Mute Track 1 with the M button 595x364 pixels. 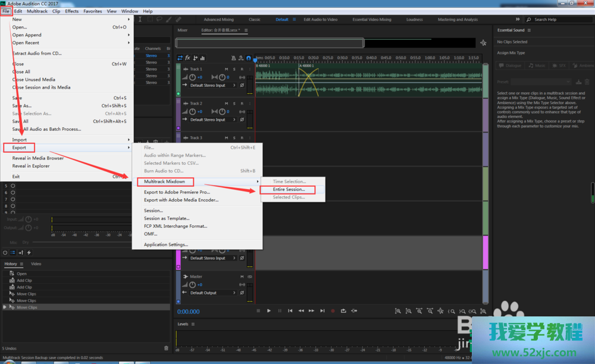point(226,69)
